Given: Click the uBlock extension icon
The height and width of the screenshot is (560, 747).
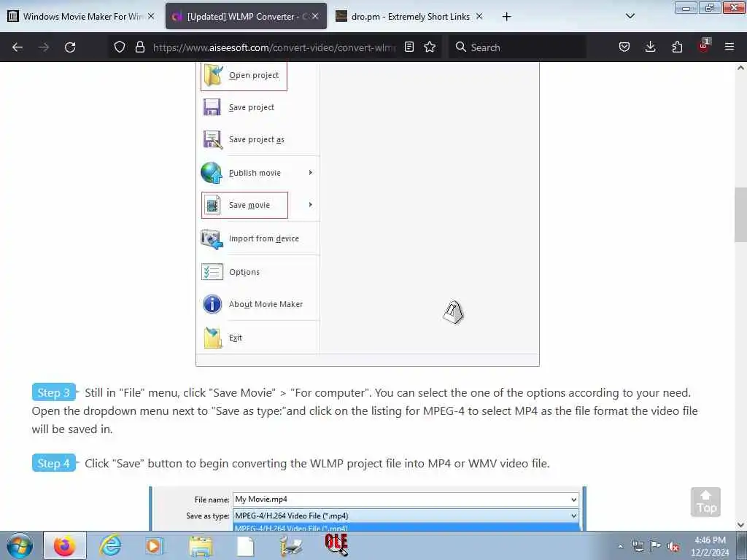Looking at the screenshot, I should pos(704,46).
